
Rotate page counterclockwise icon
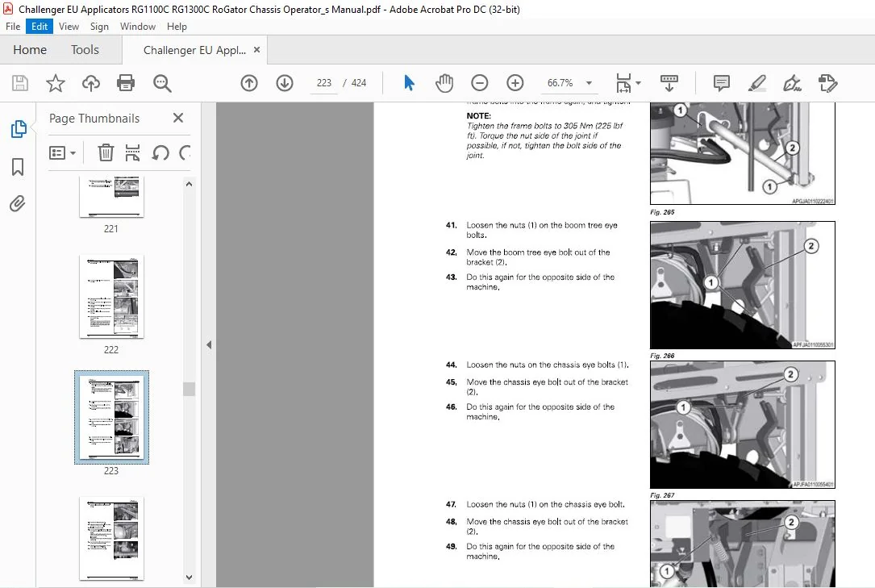coord(160,152)
